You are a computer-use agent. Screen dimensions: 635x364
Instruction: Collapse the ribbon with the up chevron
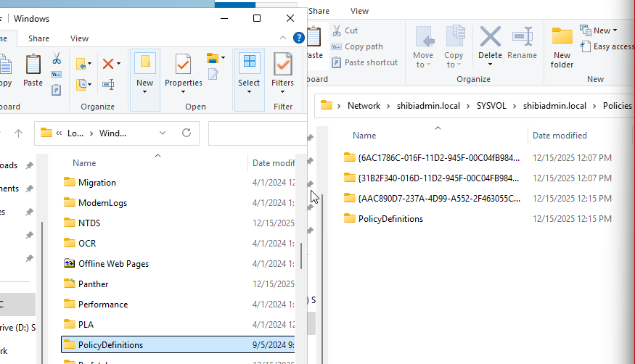point(283,38)
